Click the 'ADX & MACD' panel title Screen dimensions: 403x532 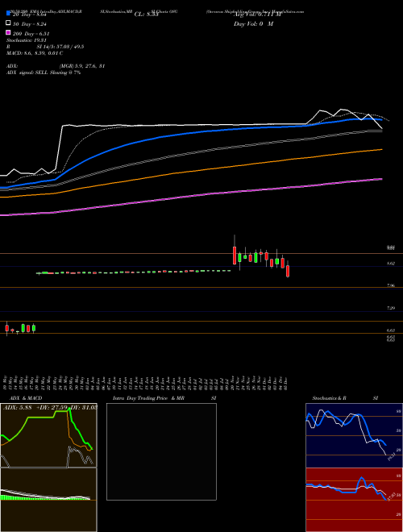click(26, 398)
